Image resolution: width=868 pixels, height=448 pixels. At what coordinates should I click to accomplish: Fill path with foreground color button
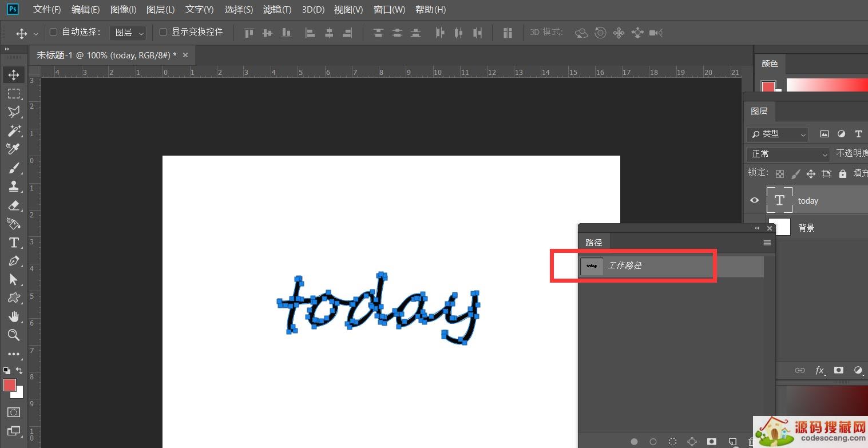634,442
